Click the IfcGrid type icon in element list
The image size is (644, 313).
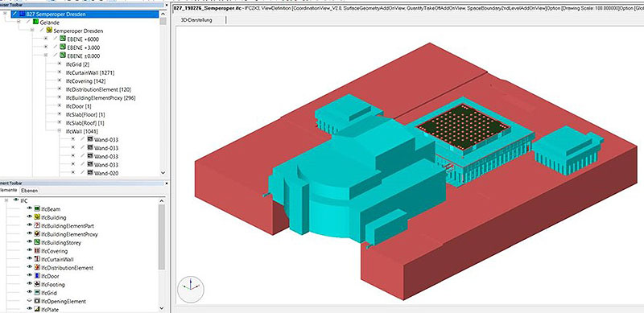pos(37,293)
